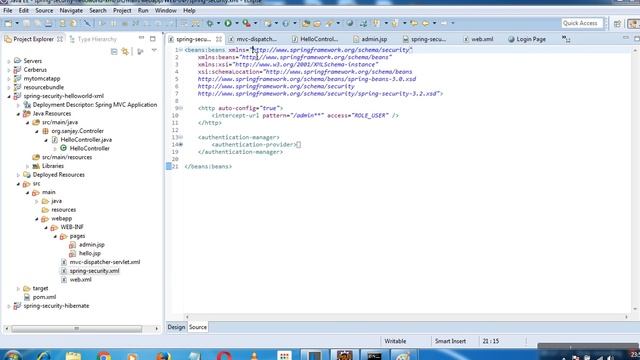Screen dimensions: 640x360
Task: Click the Windows Start button
Action: tap(13, 356)
